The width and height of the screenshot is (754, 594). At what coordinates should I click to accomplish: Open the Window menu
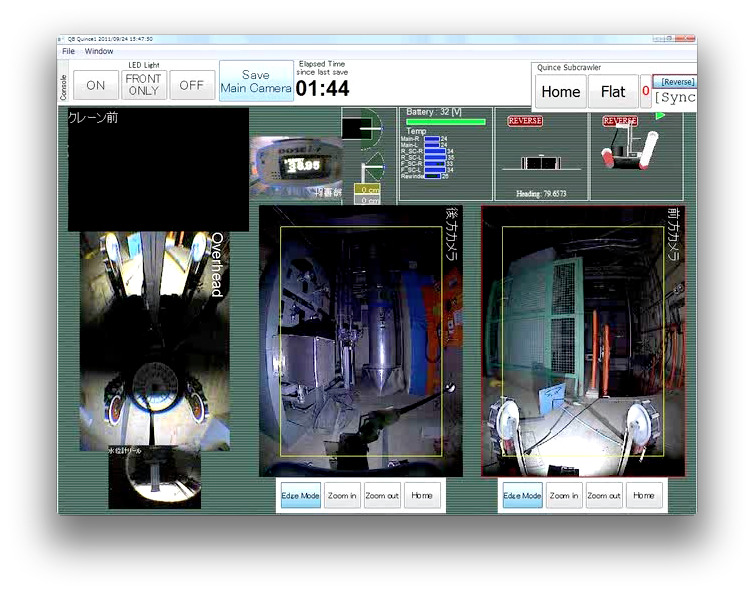99,51
